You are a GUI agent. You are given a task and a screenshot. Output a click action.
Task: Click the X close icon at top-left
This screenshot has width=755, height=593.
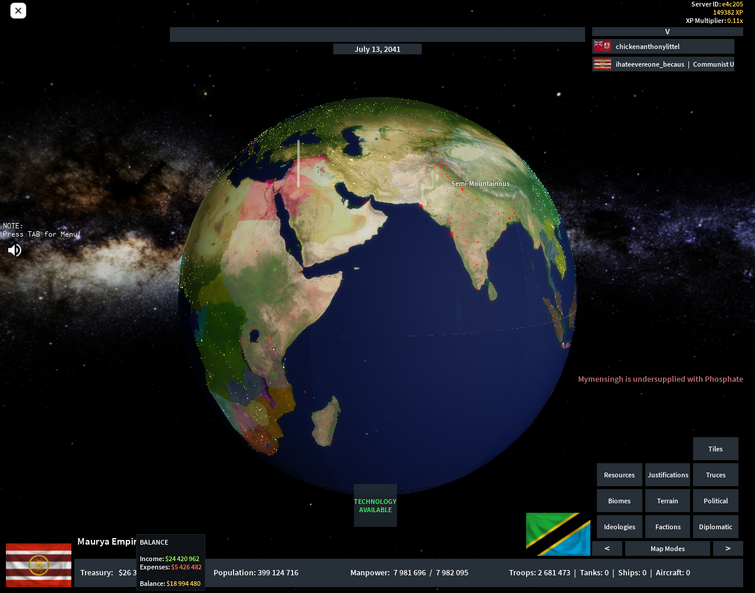click(x=18, y=11)
